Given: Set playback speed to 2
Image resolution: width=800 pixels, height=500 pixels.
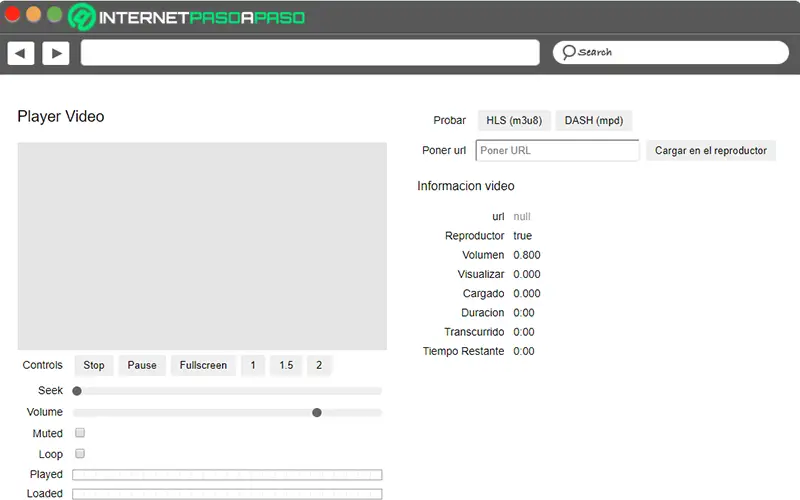Looking at the screenshot, I should 319,365.
